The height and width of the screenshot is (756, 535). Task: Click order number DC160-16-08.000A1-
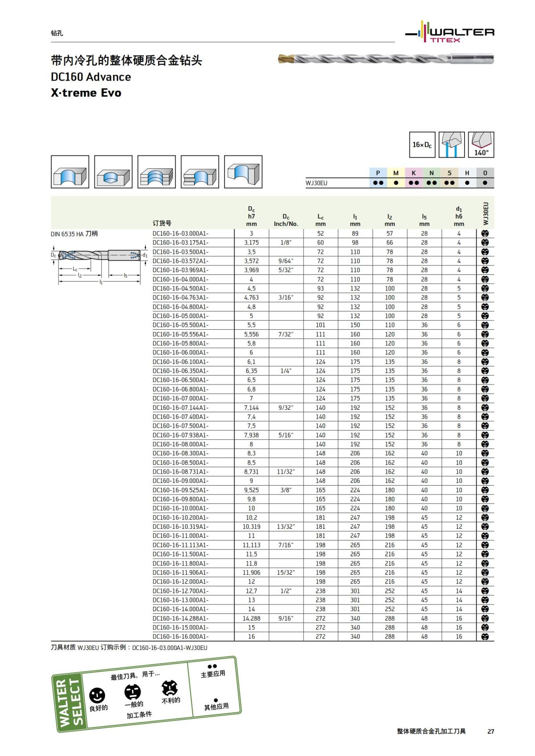(x=181, y=444)
